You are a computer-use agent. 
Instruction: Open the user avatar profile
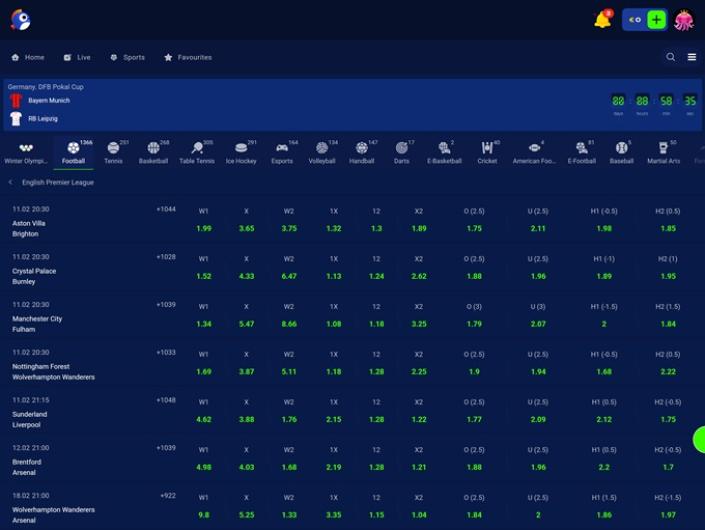coord(684,20)
